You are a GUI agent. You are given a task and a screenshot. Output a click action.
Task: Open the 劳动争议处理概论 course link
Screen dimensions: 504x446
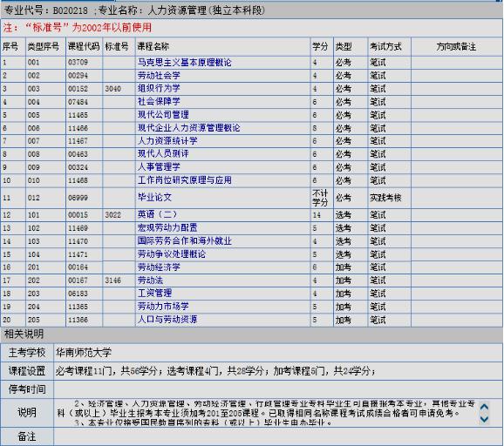point(172,254)
